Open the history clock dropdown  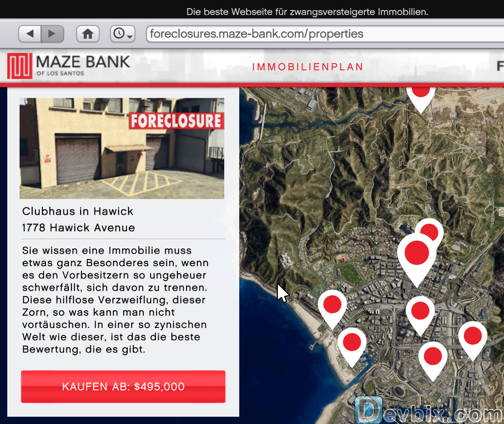123,34
